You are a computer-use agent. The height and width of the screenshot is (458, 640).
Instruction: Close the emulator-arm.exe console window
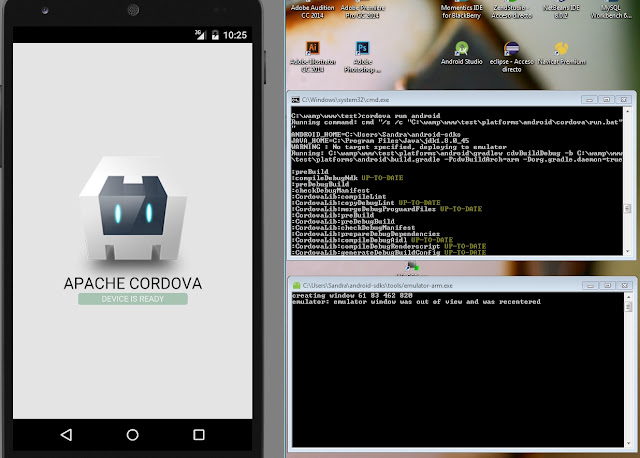(x=624, y=285)
